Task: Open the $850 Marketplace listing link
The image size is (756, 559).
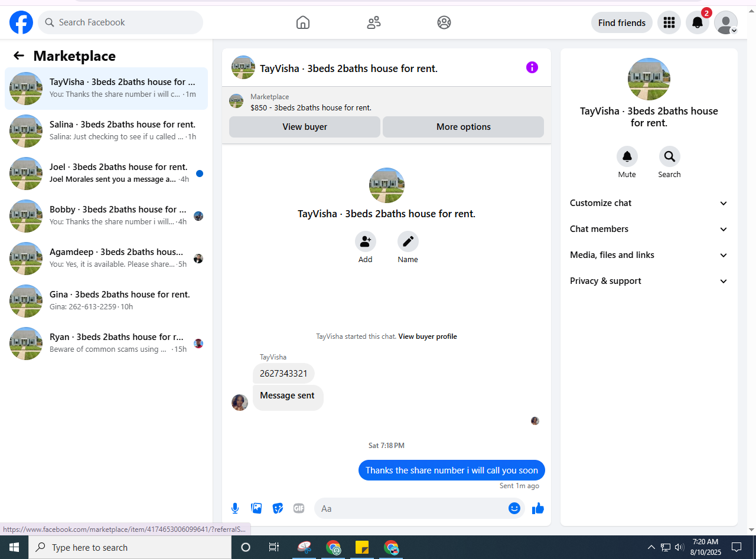Action: (x=311, y=107)
